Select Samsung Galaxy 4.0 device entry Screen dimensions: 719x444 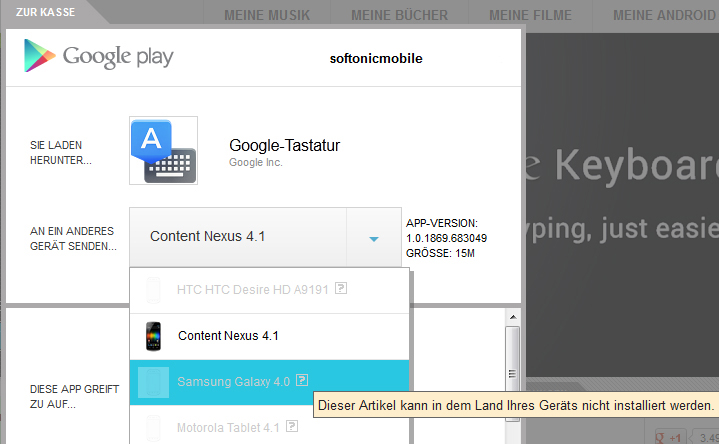pos(269,382)
